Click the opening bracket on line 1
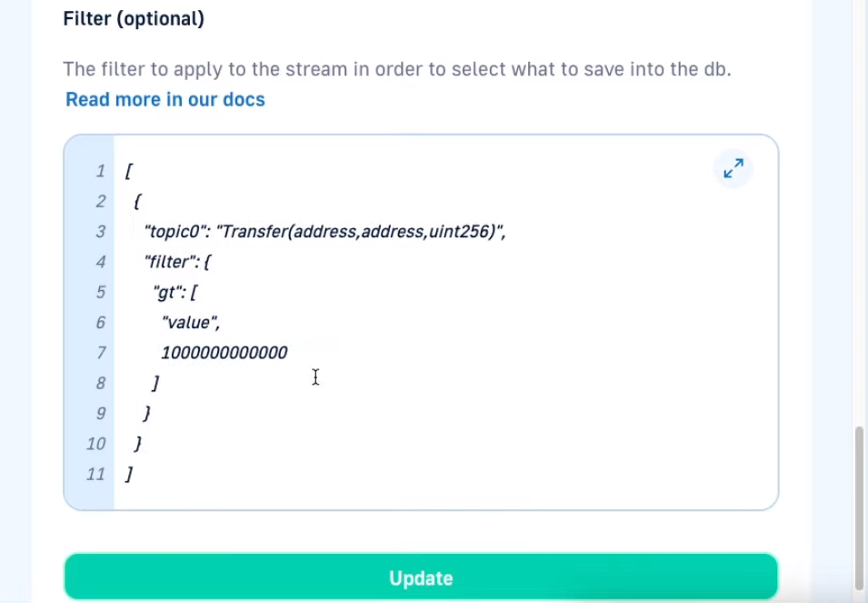 (x=129, y=171)
